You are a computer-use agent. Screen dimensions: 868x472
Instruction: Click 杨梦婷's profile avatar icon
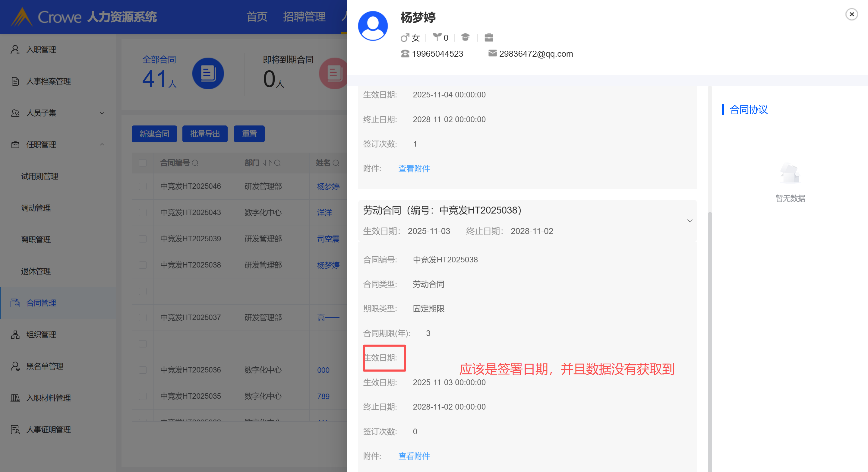[373, 26]
